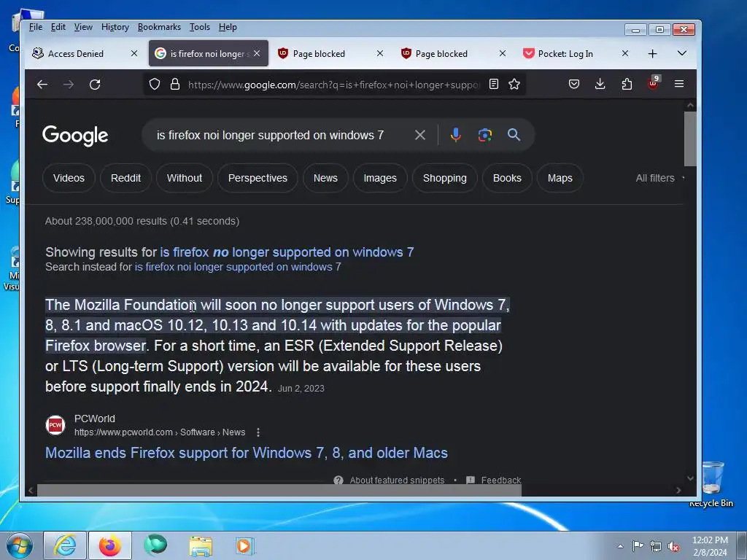Open the Mozilla ends Firefox support article
The image size is (747, 560).
click(247, 453)
